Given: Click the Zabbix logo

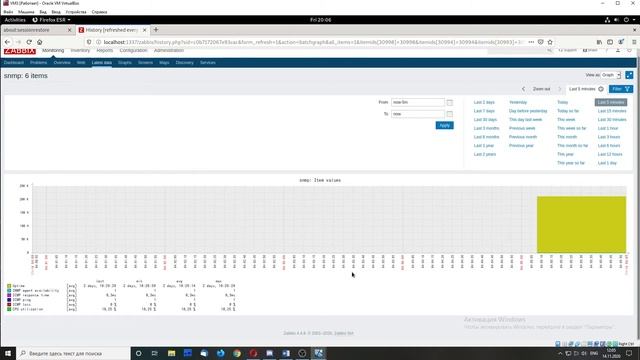Looking at the screenshot, I should [x=20, y=51].
